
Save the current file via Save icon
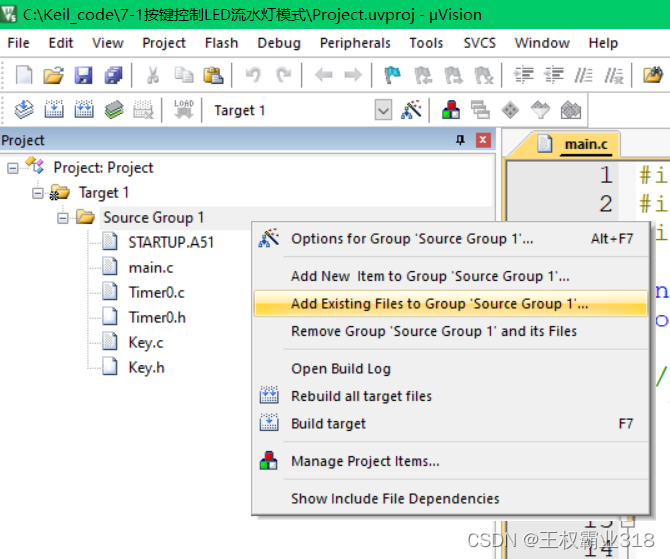pos(83,75)
